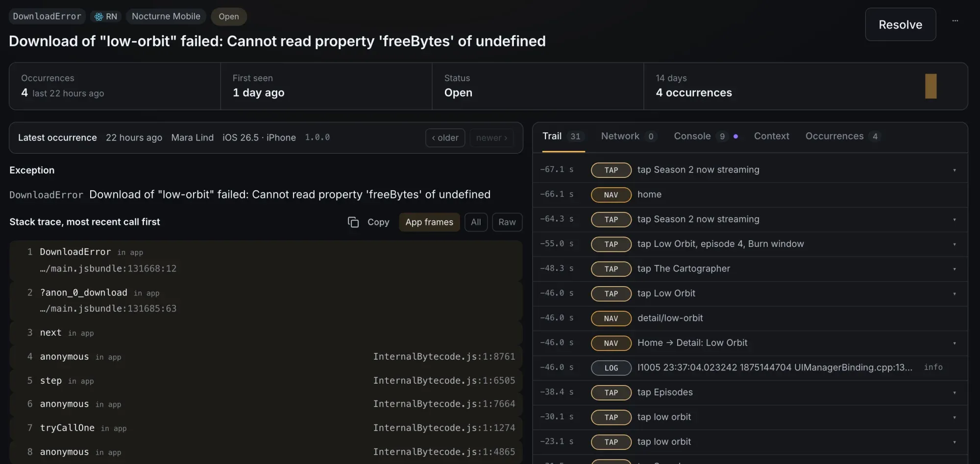The width and height of the screenshot is (980, 464).
Task: Click the Nocturne Mobile project chip
Action: pos(166,17)
